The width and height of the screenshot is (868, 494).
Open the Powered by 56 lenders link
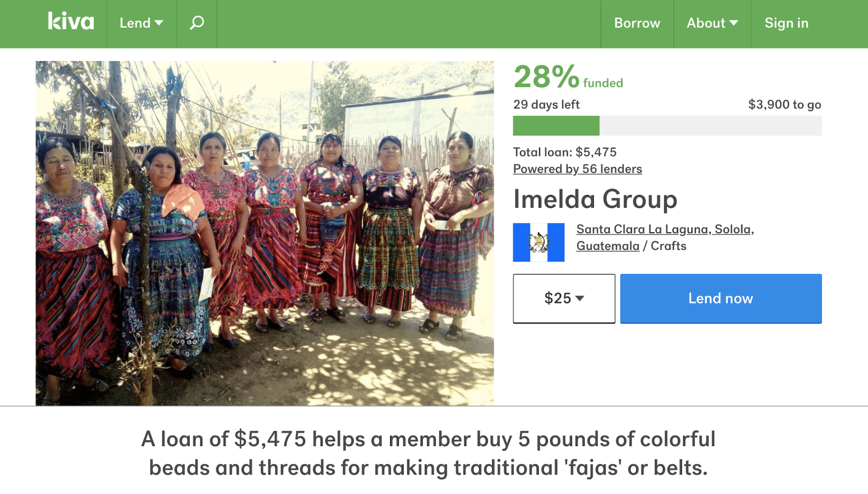(x=577, y=168)
